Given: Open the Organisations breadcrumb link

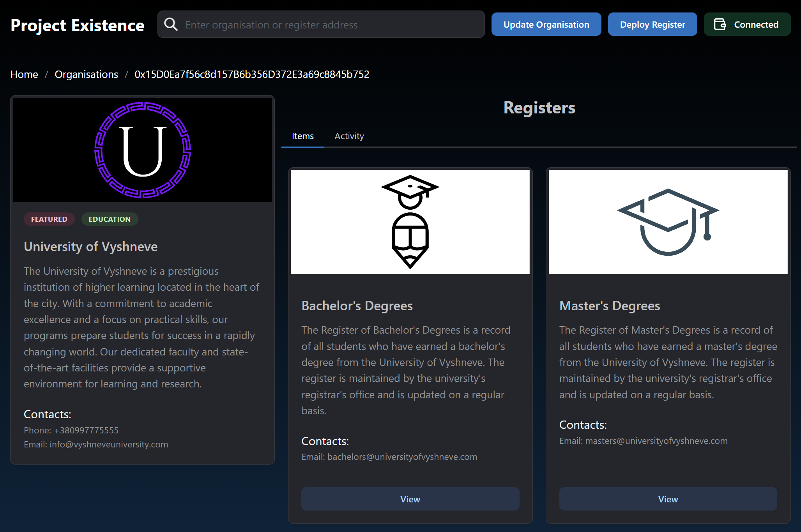Looking at the screenshot, I should tap(86, 74).
